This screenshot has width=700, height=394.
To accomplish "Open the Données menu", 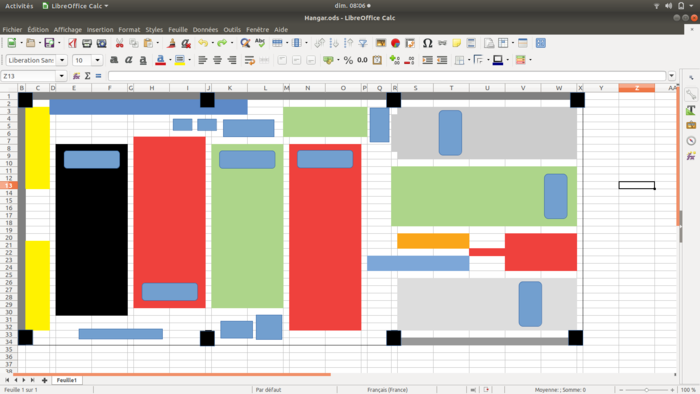I will pyautogui.click(x=205, y=29).
